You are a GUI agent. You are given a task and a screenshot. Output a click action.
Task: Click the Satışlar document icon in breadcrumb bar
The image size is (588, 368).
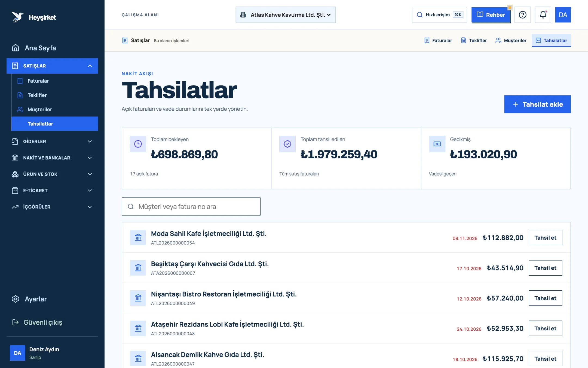(x=125, y=41)
